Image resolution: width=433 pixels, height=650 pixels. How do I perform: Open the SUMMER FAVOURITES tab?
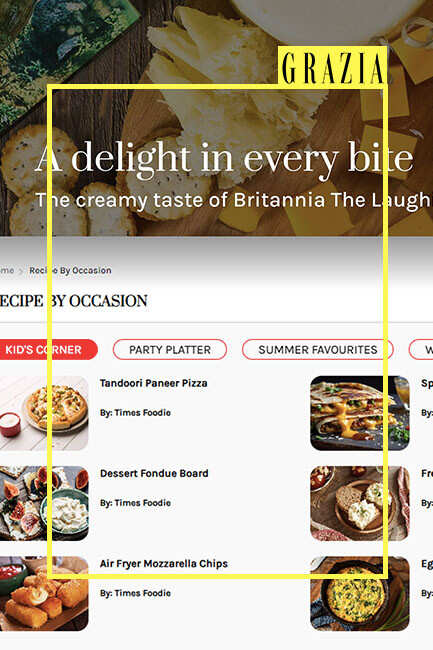[x=318, y=349]
